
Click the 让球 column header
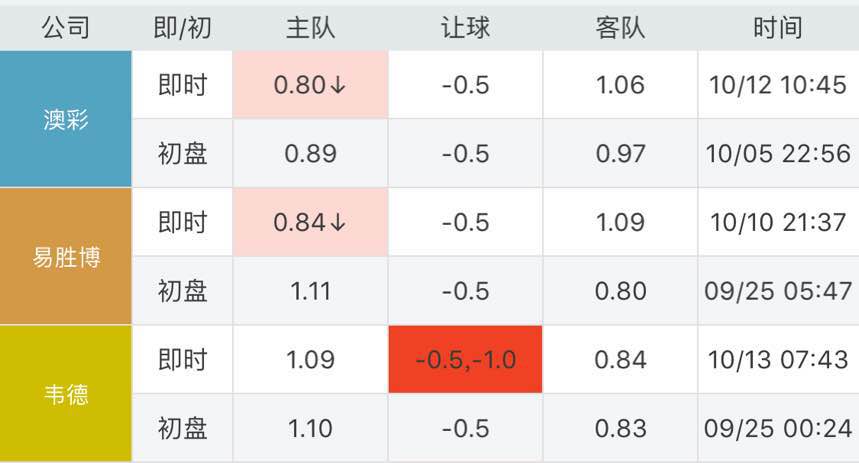tap(466, 27)
